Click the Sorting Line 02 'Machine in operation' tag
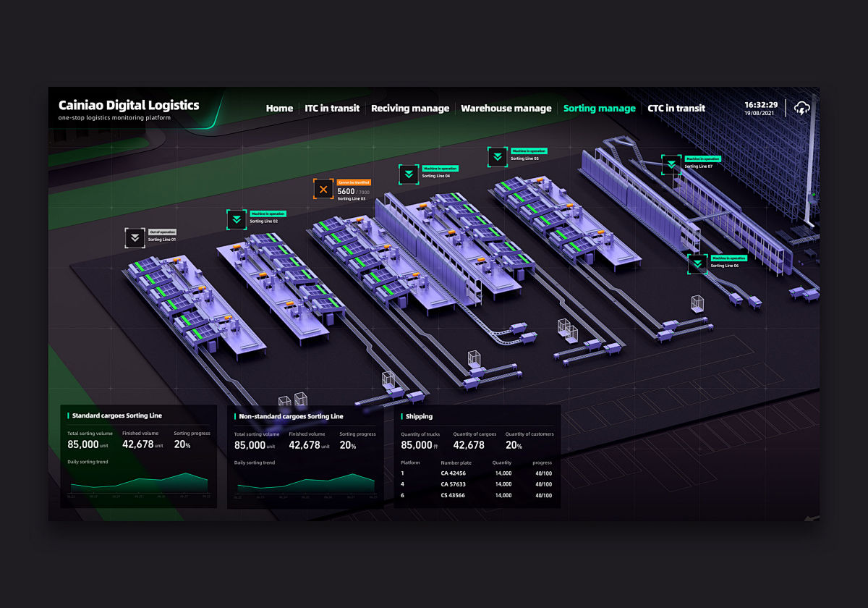 coord(268,214)
